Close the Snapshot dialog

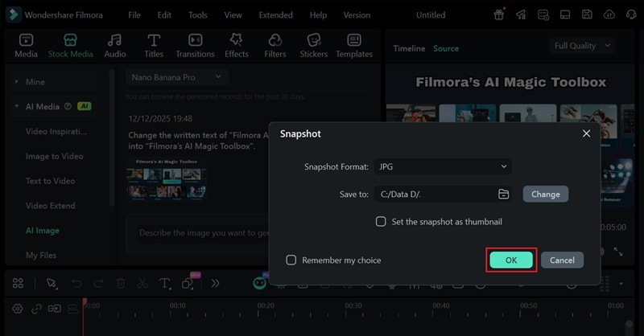coord(587,133)
